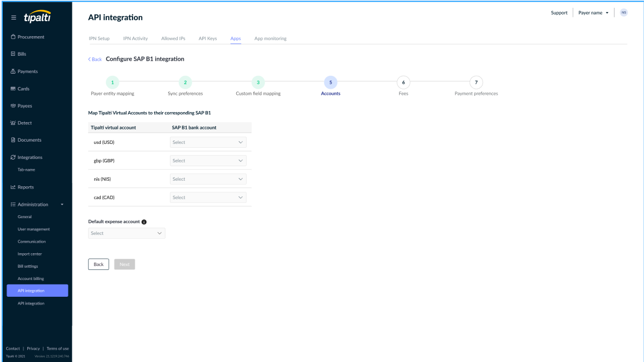
Task: Toggle the hamburger menu icon
Action: tap(13, 18)
